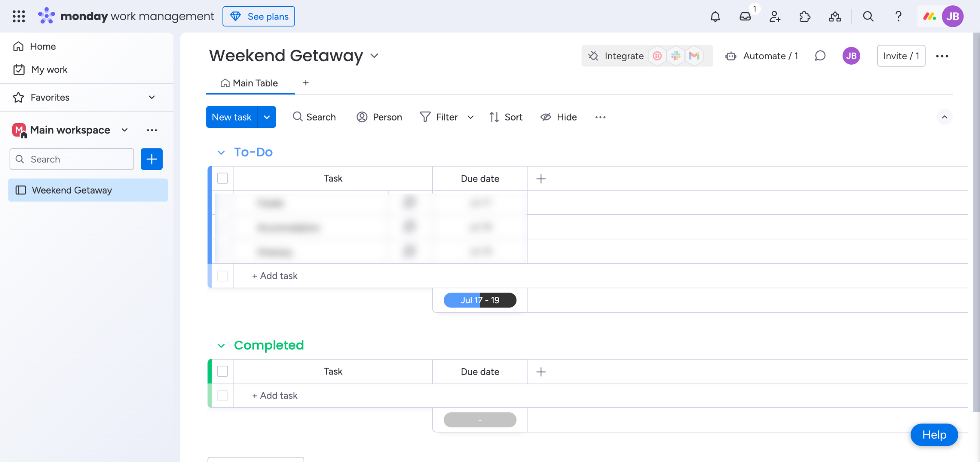Open the top-bar search magnifier
Viewport: 980px width, 462px height.
[x=868, y=16]
